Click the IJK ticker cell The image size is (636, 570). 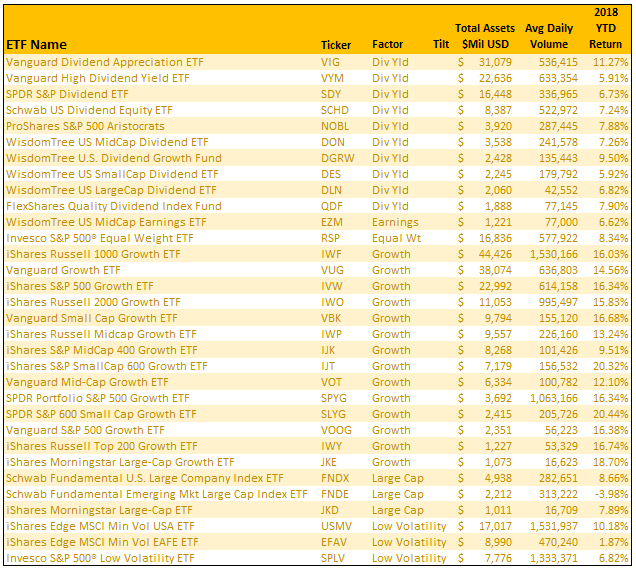click(x=328, y=350)
